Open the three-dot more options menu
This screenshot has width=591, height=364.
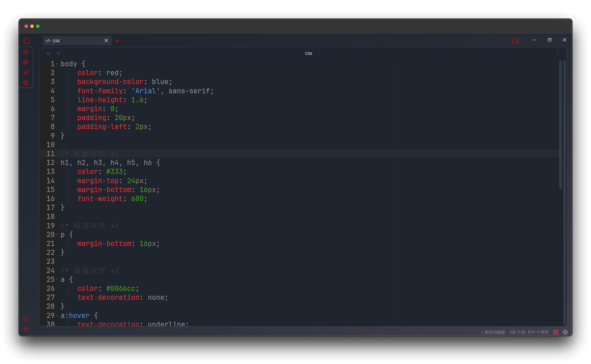(x=558, y=54)
